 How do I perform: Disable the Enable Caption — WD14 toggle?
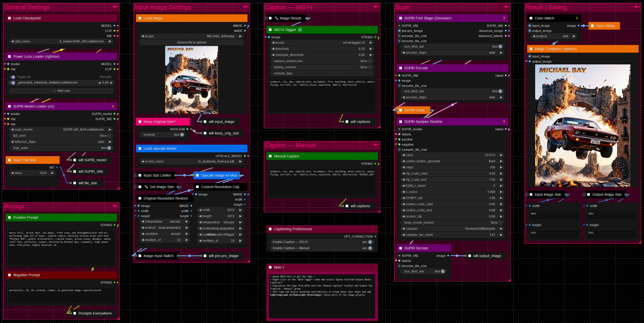370,242
